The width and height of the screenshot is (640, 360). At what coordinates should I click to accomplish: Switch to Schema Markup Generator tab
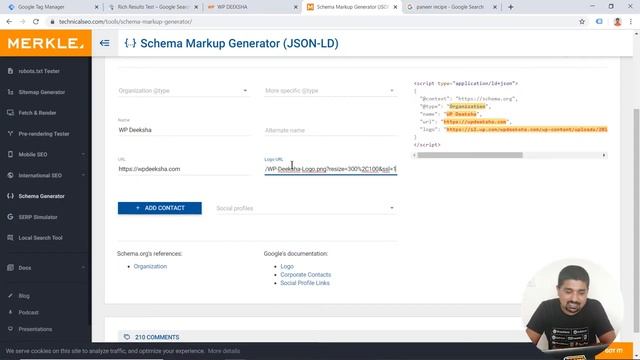tap(352, 7)
